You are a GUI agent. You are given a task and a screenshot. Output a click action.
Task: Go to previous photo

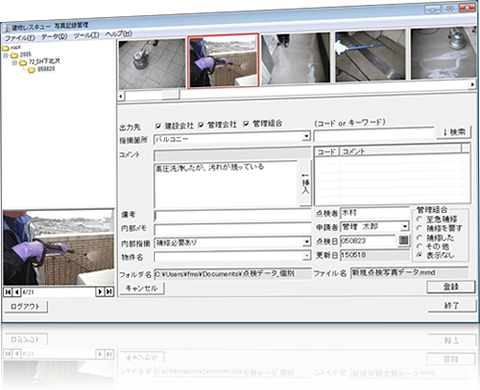17,292
